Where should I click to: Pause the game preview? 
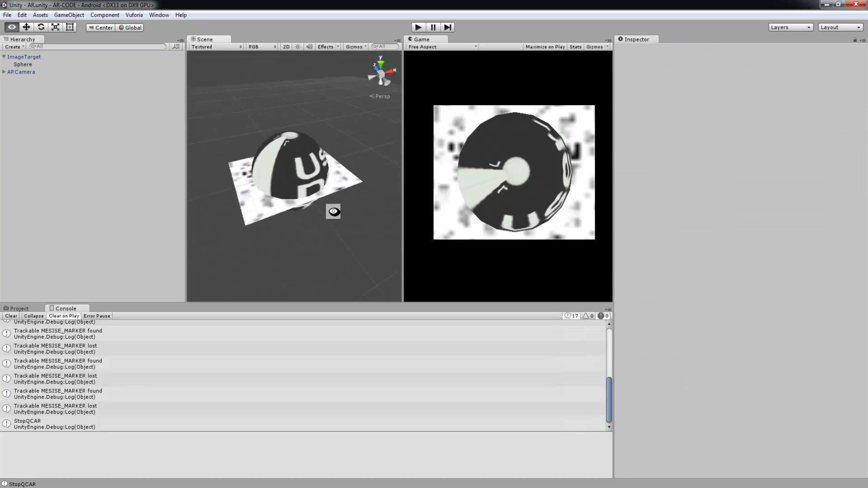coord(433,28)
